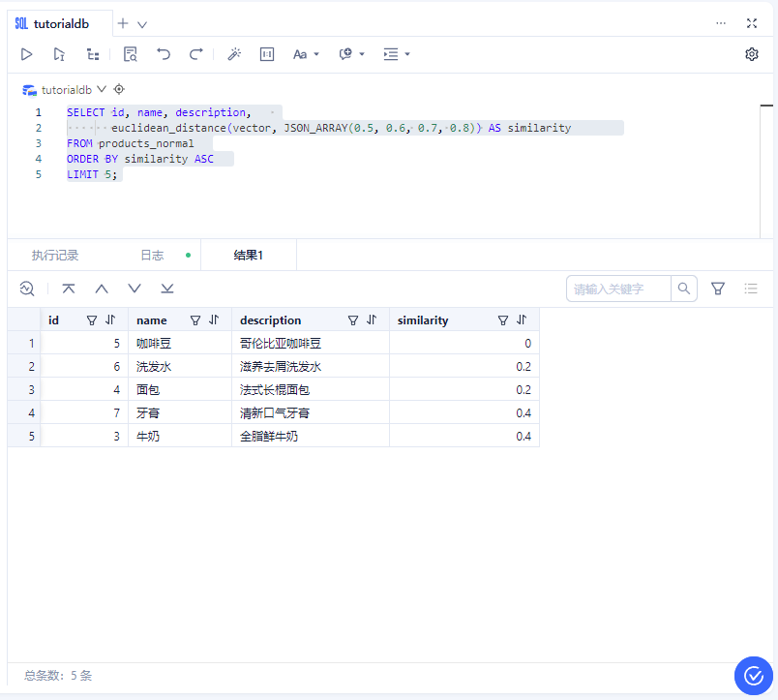Focus the 请输入关键字 search field

click(x=618, y=289)
